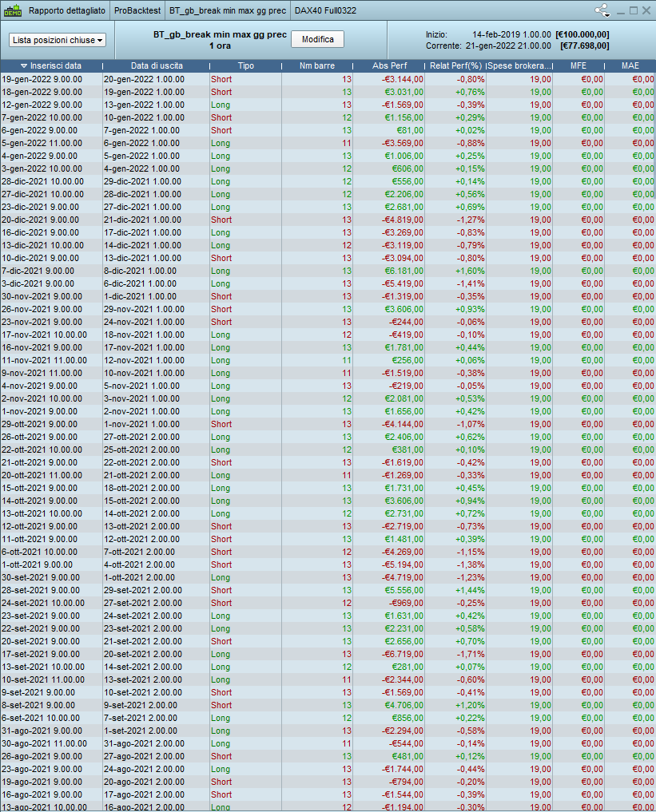Click the Modifica button
The width and height of the screenshot is (656, 812).
coord(318,39)
